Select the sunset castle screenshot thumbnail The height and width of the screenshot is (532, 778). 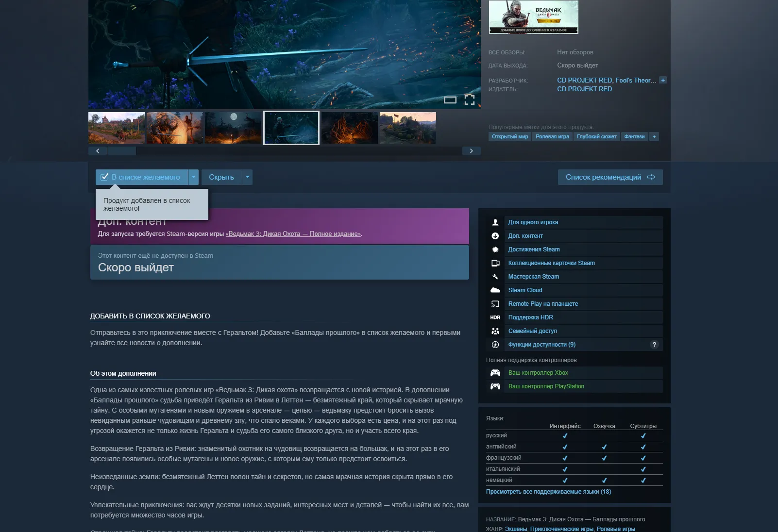click(x=408, y=128)
